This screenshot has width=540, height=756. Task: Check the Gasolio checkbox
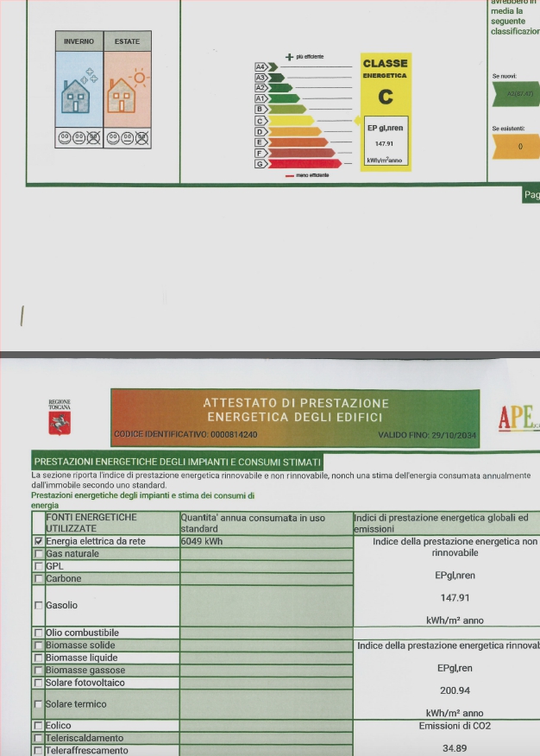pyautogui.click(x=39, y=605)
